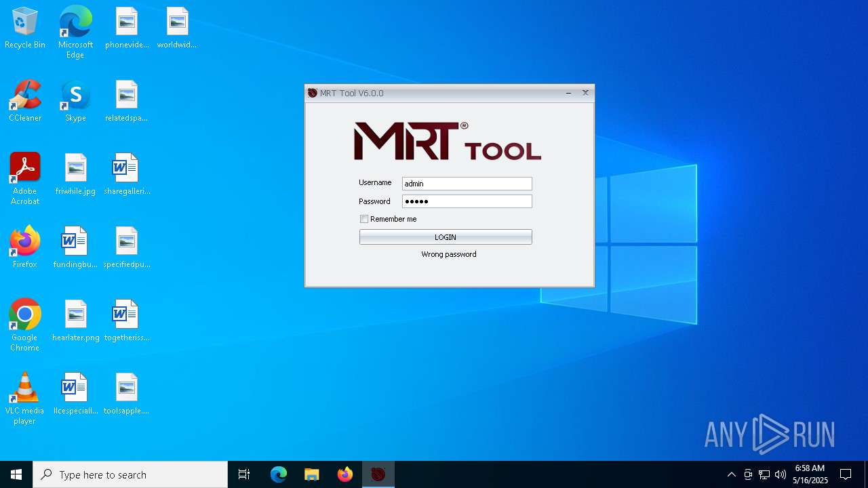Screen dimensions: 868x488
Task: Select the worldwid... image file icon
Action: (177, 28)
